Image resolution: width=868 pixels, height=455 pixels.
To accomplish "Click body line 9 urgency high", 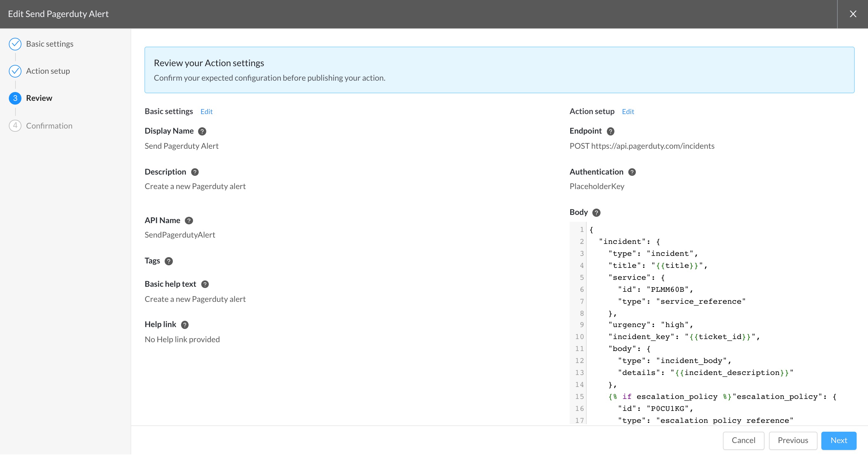I will click(651, 325).
